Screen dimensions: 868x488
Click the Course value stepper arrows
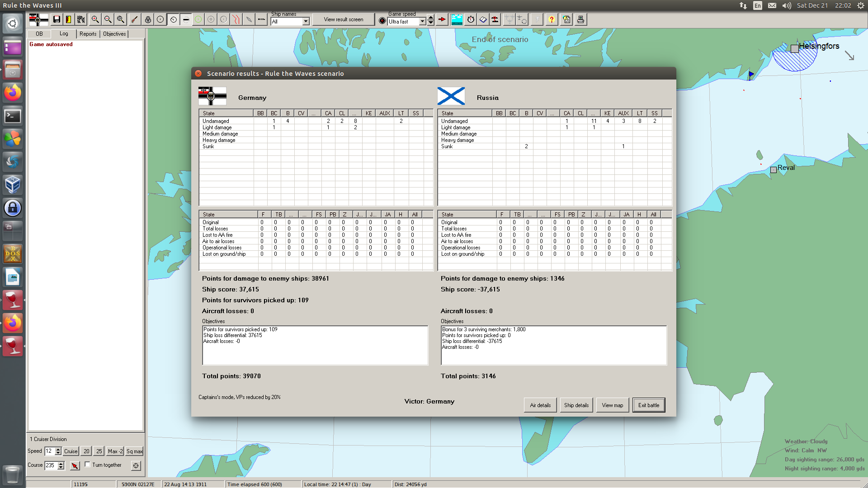[61, 465]
